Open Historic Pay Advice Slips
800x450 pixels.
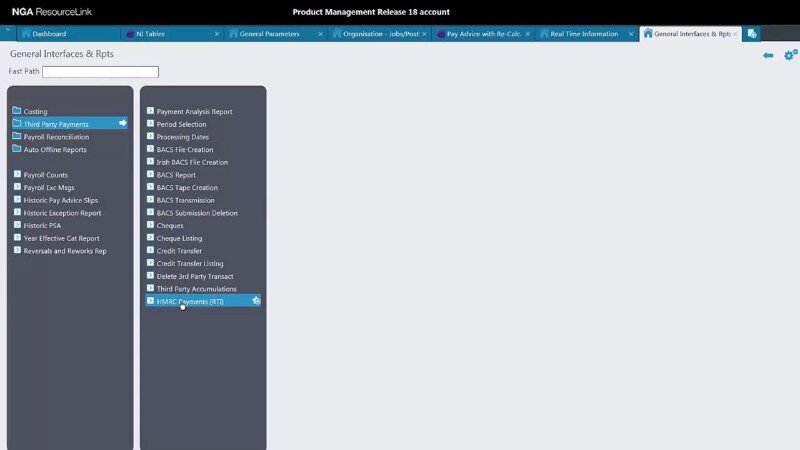click(60, 200)
